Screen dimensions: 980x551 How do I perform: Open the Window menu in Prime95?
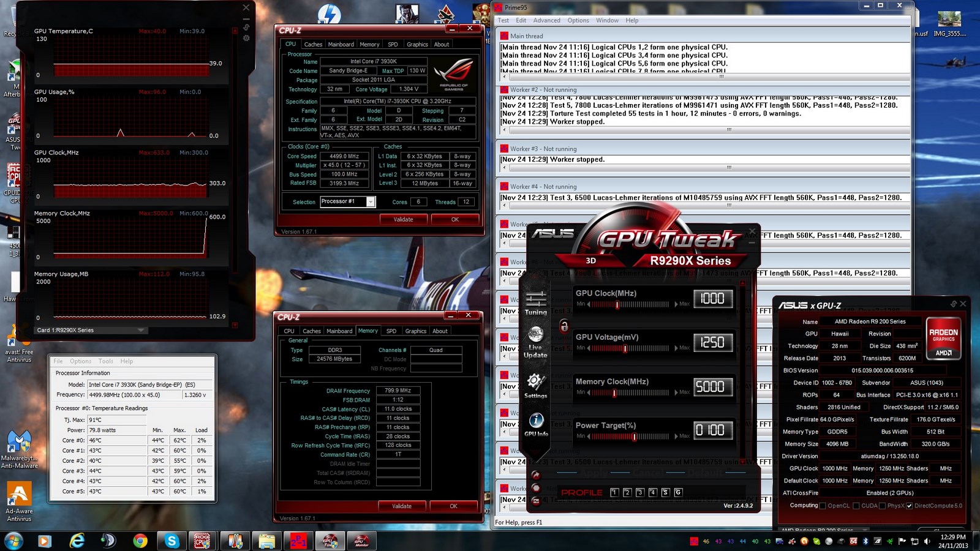point(607,20)
